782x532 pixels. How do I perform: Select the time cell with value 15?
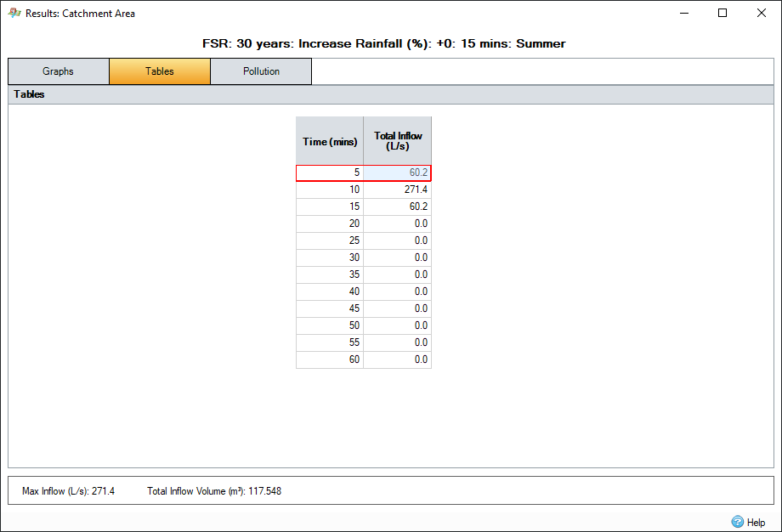pyautogui.click(x=330, y=207)
